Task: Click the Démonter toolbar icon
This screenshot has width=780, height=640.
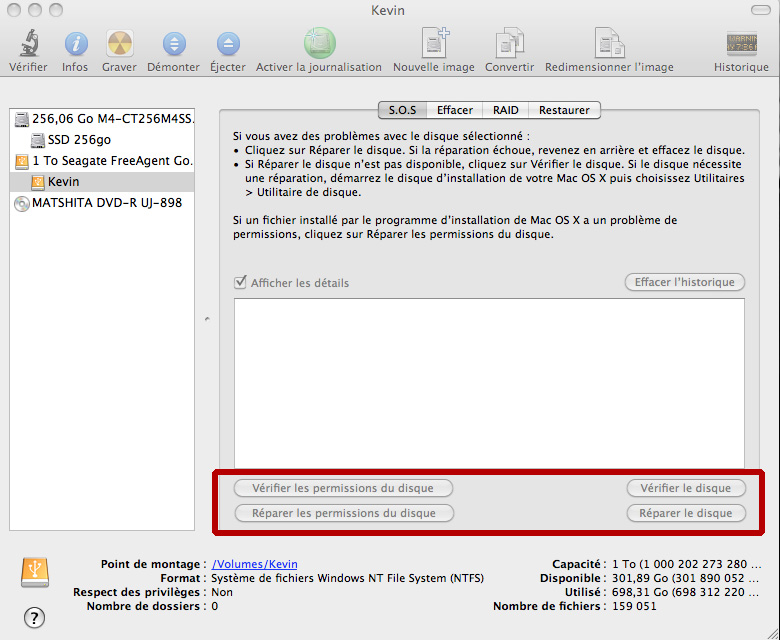Action: [173, 44]
